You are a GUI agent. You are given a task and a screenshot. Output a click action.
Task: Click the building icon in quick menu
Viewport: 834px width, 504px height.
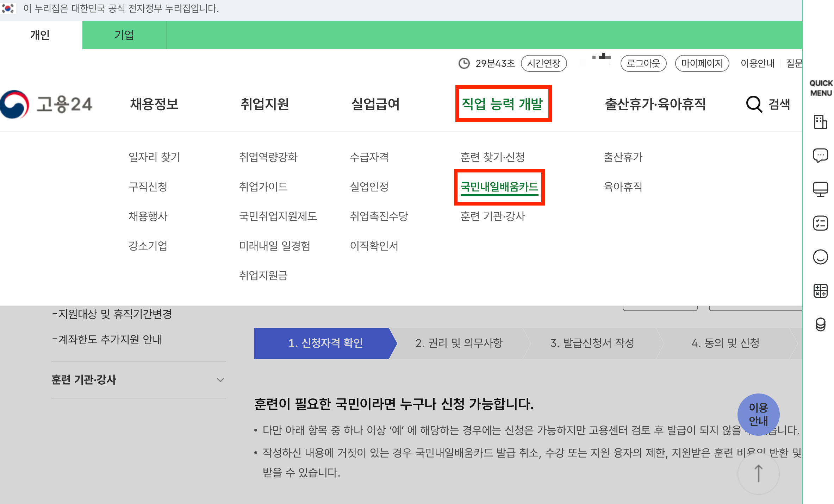(820, 122)
